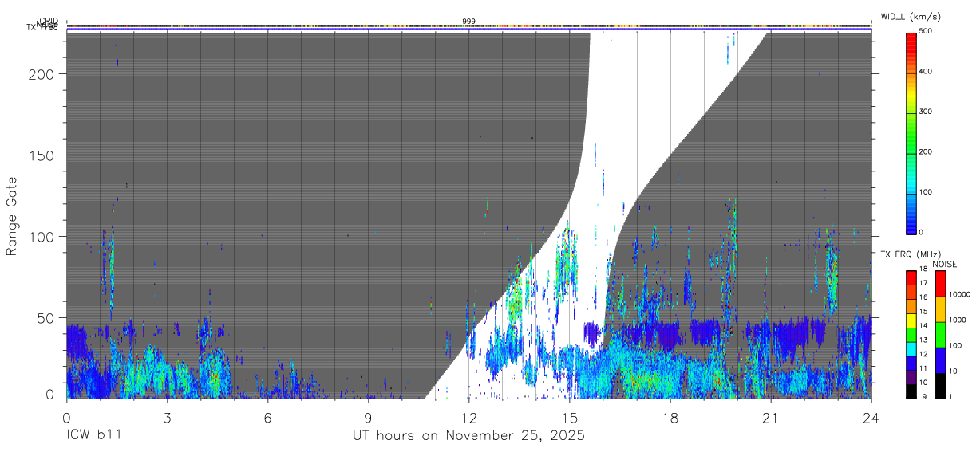Pick the yellow segment of NOISE bar
Viewport: 980px width, 452px height.
(x=940, y=309)
